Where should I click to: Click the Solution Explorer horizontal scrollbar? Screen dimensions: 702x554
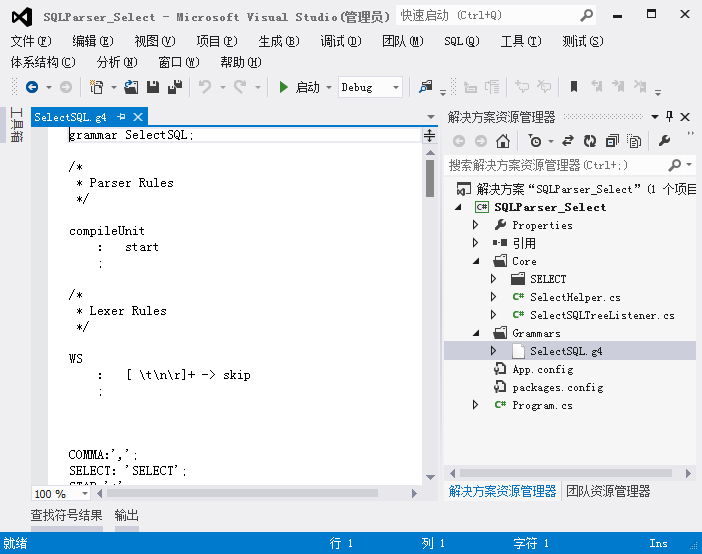coord(565,473)
